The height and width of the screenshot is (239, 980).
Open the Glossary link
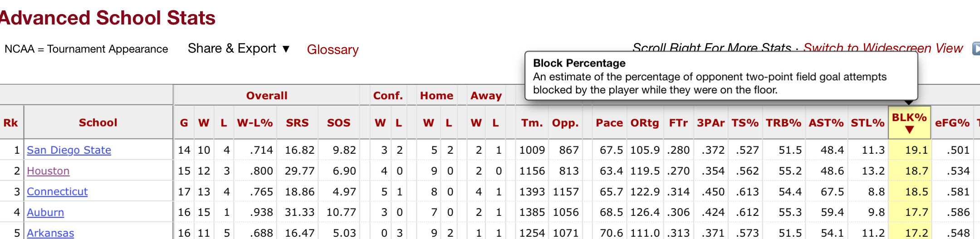333,49
